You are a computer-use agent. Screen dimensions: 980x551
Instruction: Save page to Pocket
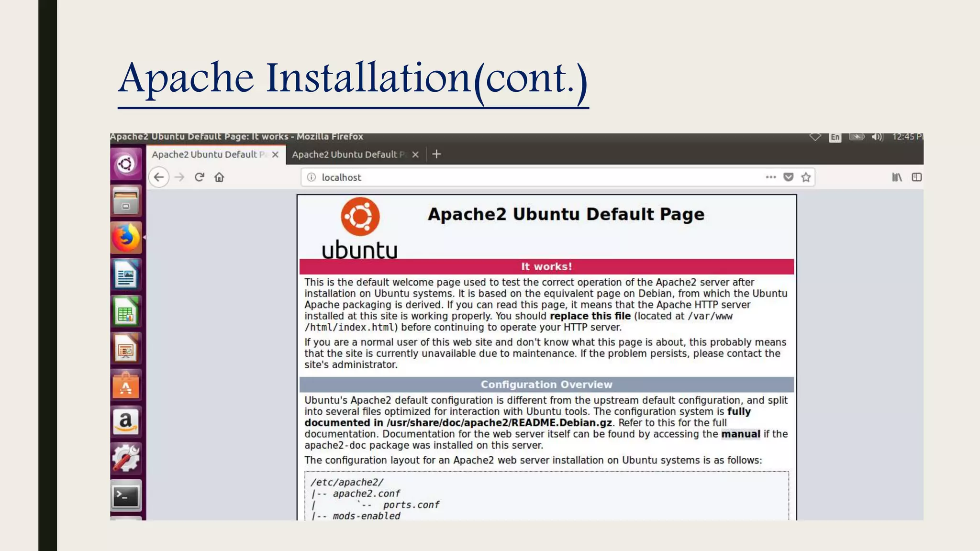pyautogui.click(x=789, y=177)
